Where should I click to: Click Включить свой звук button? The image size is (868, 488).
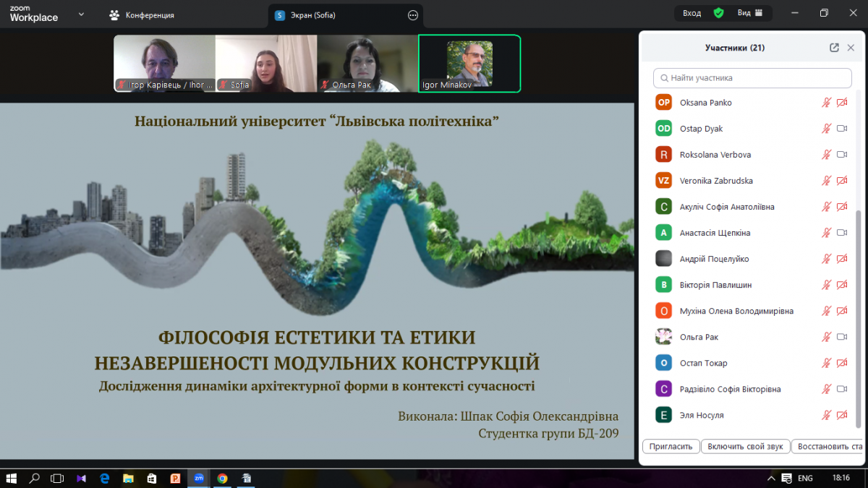tap(746, 446)
